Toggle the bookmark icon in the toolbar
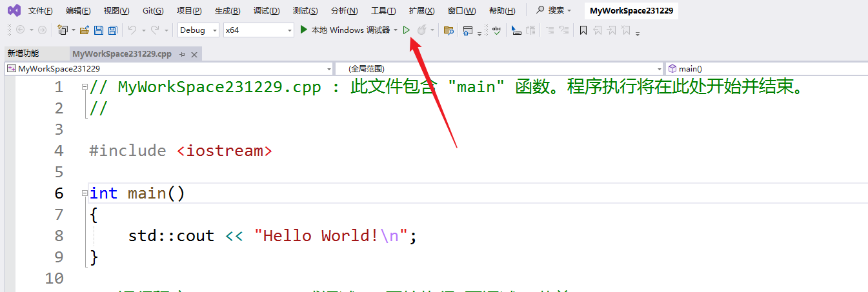 coord(583,30)
